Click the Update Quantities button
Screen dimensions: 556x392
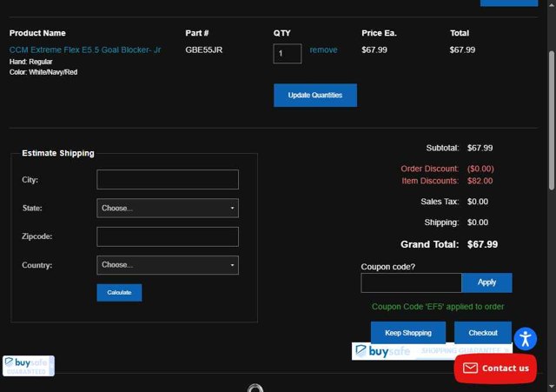315,95
